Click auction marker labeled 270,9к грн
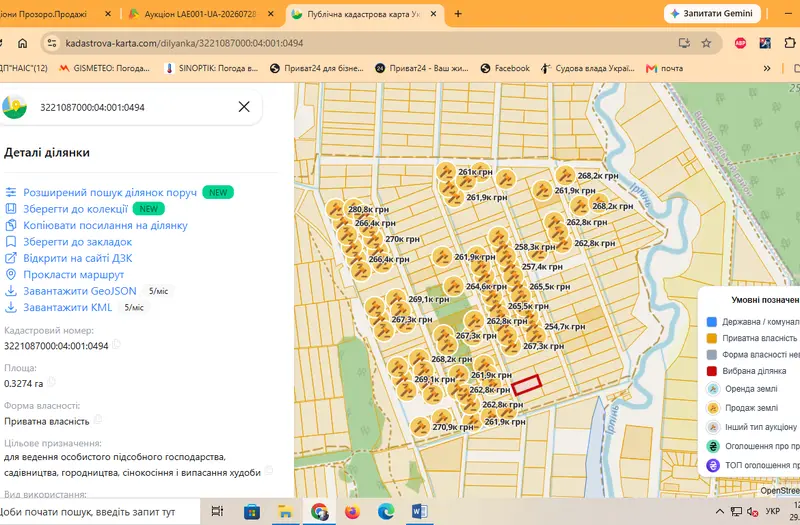Screen dimensions: 800x525 (420, 427)
